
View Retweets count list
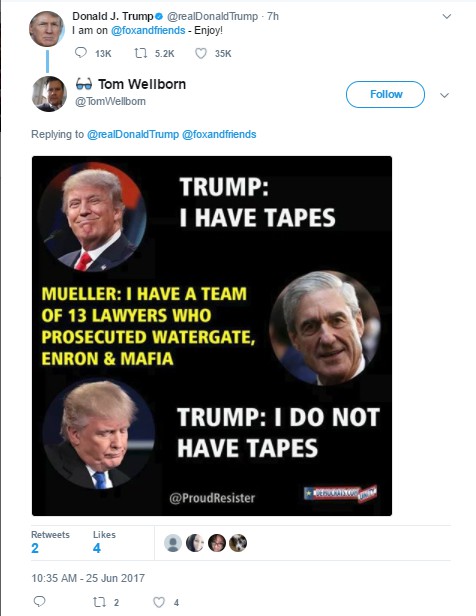click(50, 542)
